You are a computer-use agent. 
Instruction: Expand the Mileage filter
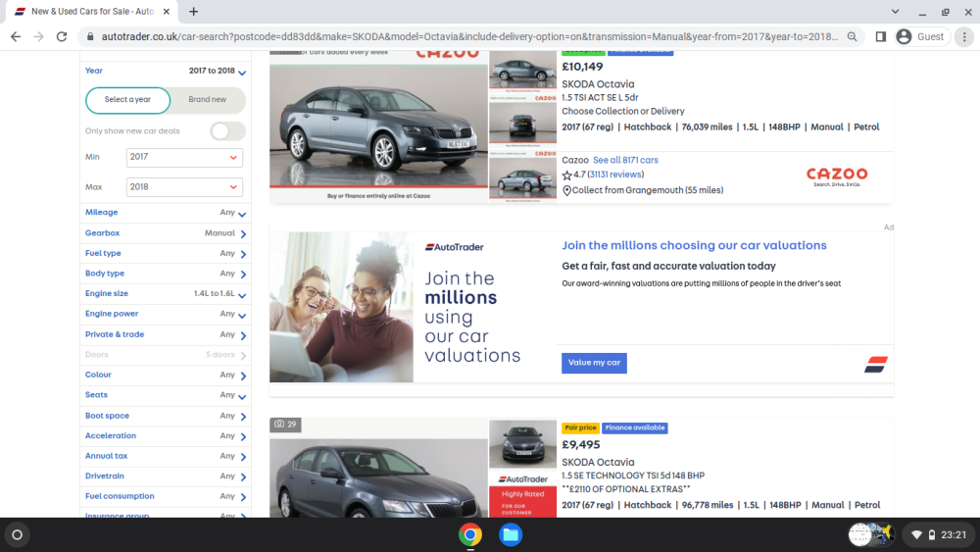tap(166, 213)
